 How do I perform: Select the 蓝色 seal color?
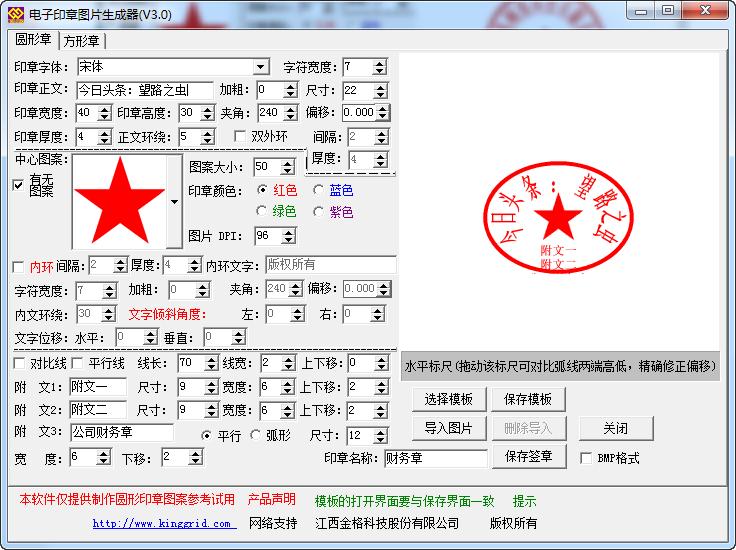[x=318, y=190]
